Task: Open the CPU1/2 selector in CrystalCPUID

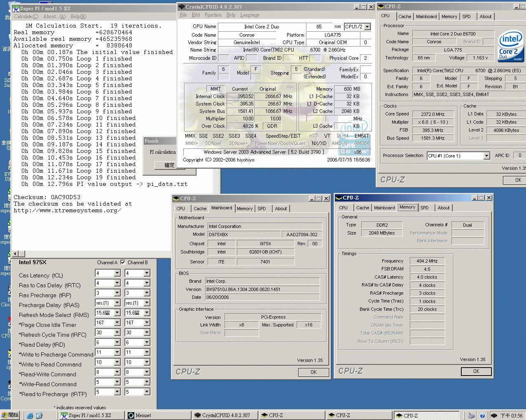Action: click(367, 27)
